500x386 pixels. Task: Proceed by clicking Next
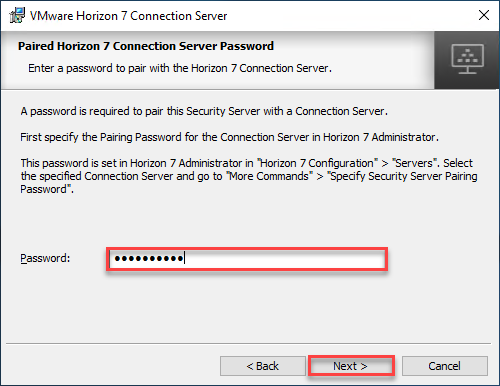[x=351, y=366]
